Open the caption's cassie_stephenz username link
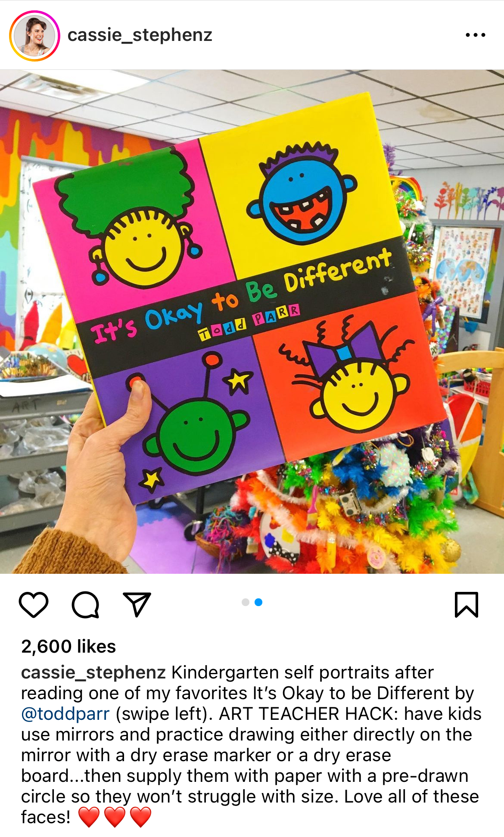Screen dimensions: 504x837 93,672
